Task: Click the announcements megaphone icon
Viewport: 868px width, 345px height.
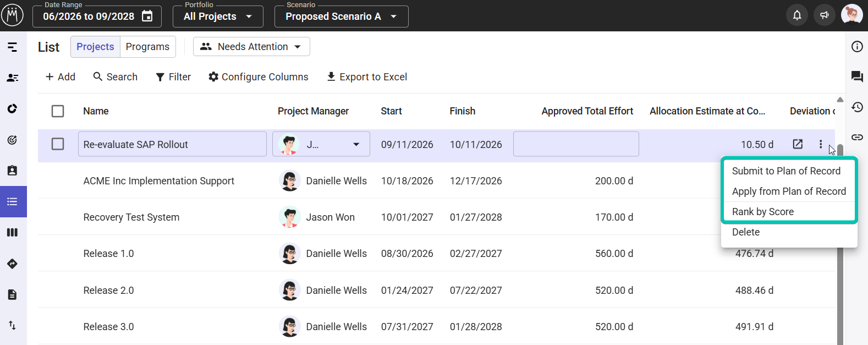Action: click(824, 15)
